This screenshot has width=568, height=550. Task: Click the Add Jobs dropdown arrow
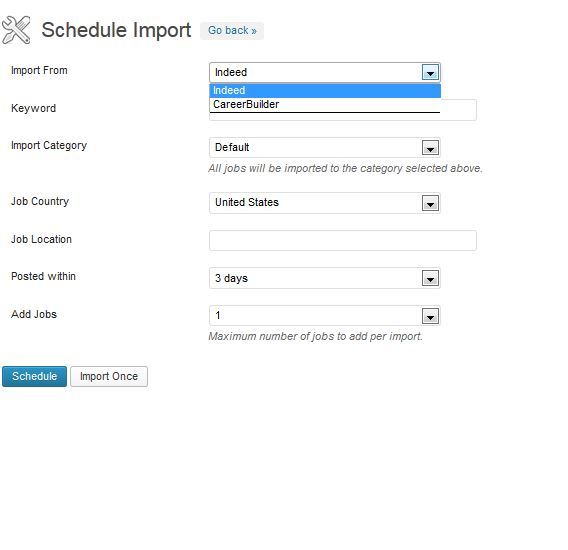(430, 316)
